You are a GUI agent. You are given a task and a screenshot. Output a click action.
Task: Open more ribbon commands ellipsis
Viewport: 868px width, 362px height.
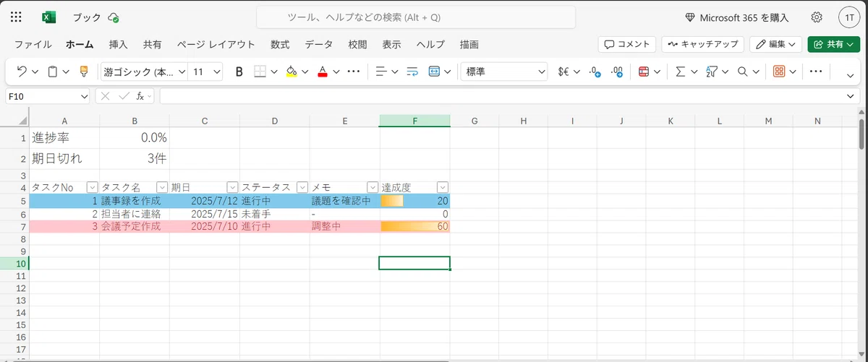pos(816,72)
